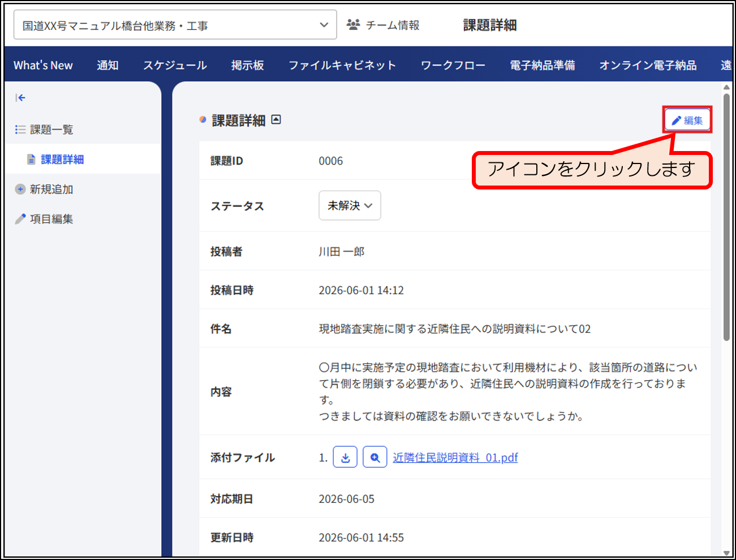Click the preview magnifier icon for attachment
Image resolution: width=736 pixels, height=560 pixels.
point(375,457)
